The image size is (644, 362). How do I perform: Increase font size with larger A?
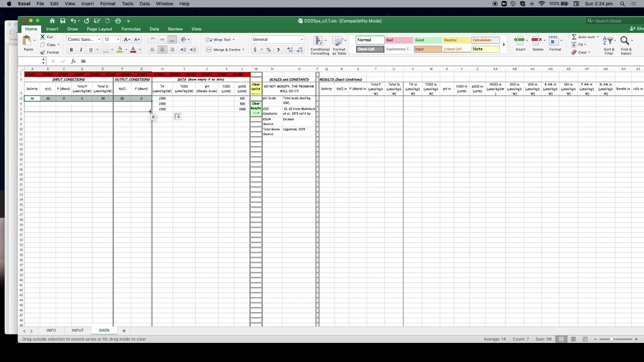coord(127,39)
